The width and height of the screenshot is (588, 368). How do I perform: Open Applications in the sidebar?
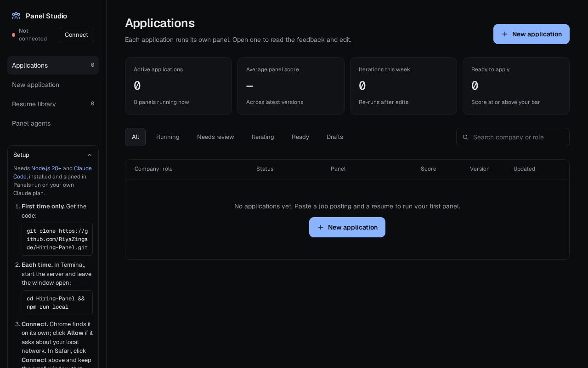53,65
